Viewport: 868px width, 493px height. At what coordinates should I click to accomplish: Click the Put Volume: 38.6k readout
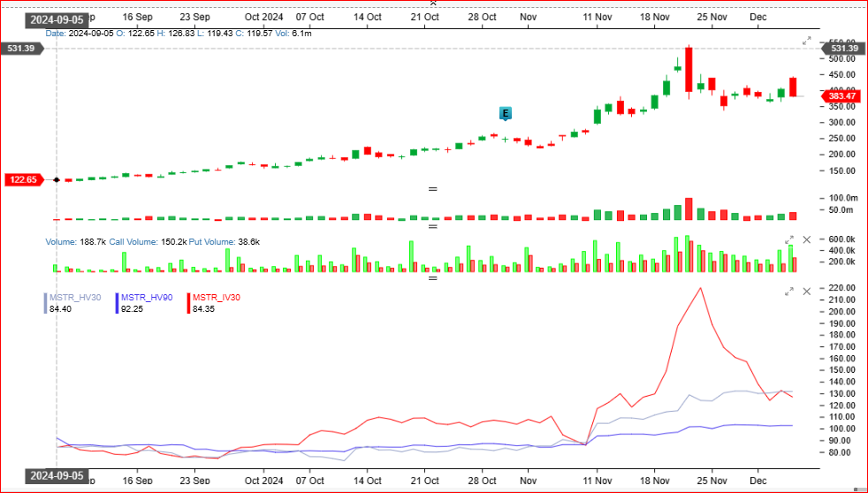click(x=225, y=242)
